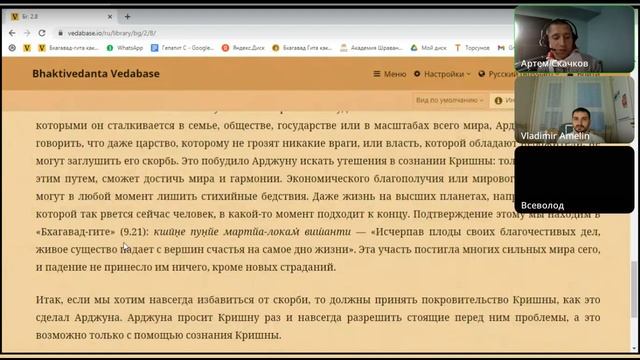Click the verse reference (9.21)

point(133,232)
